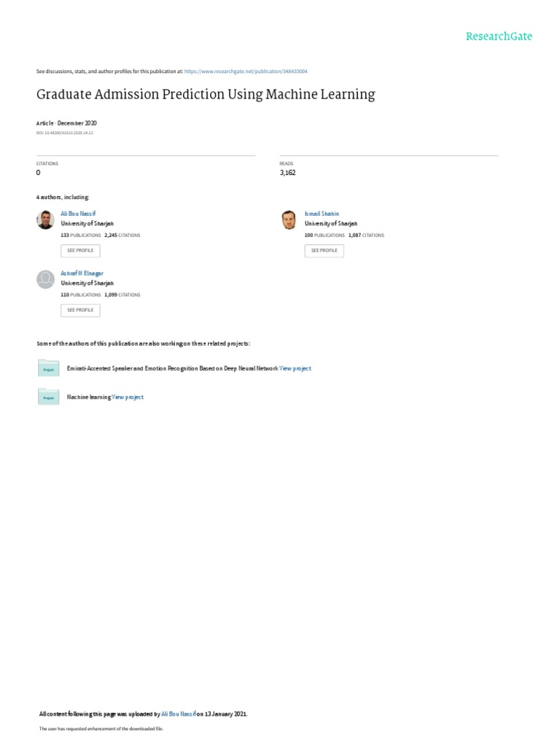Screen dimensions: 560x747
Task: Click the paper title Graduate Admission Prediction
Action: click(x=206, y=95)
